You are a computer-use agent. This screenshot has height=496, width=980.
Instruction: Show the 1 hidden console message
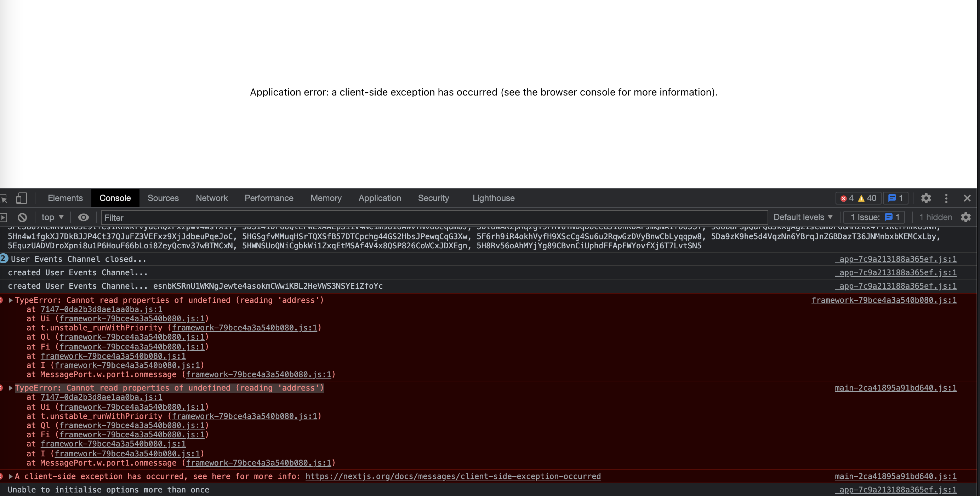tap(936, 217)
